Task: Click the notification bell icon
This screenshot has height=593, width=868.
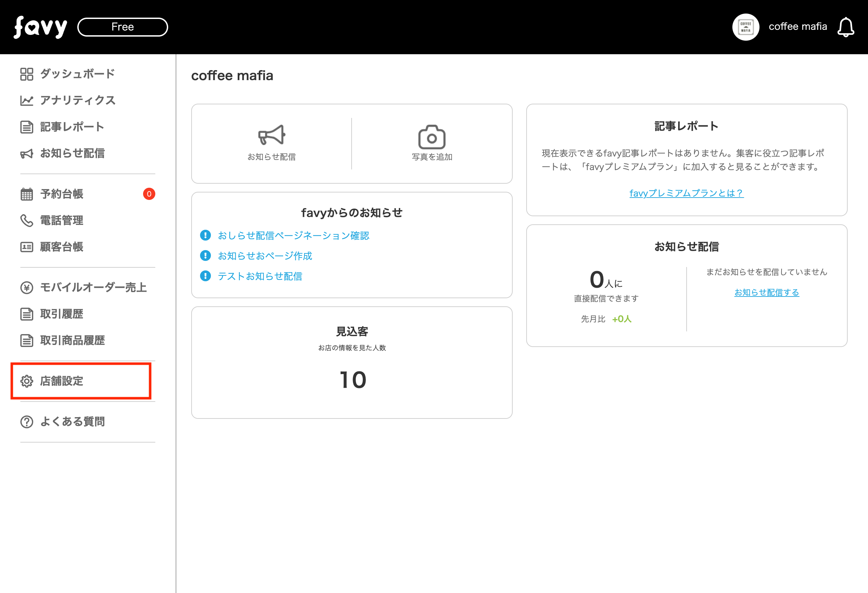Action: (846, 27)
